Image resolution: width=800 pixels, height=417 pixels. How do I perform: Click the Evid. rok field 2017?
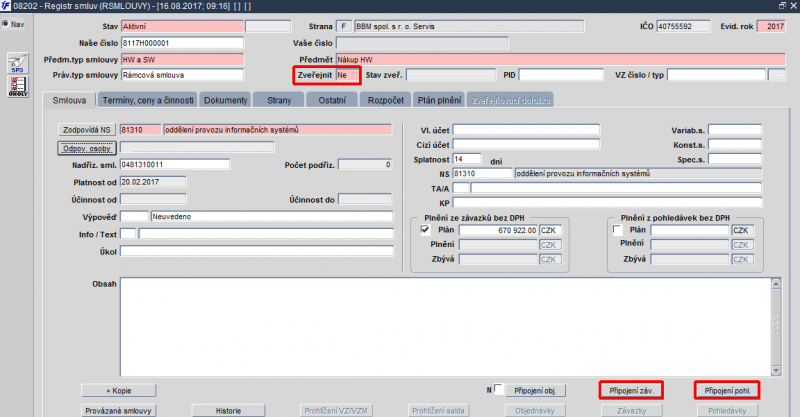pyautogui.click(x=771, y=26)
